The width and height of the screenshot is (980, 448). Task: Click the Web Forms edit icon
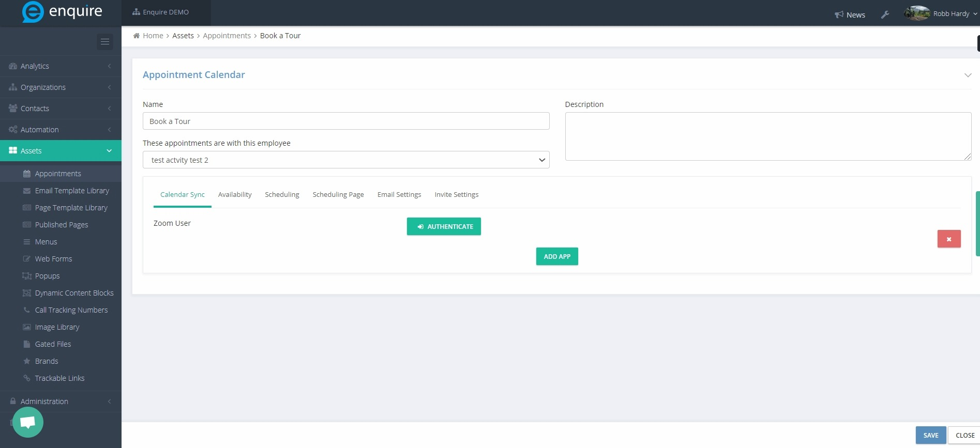tap(27, 259)
